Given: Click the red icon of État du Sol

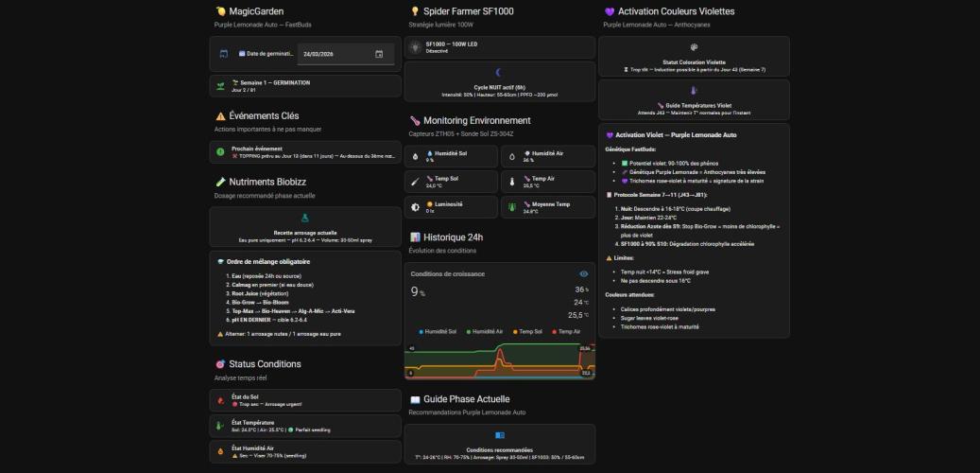Looking at the screenshot, I should (x=220, y=400).
